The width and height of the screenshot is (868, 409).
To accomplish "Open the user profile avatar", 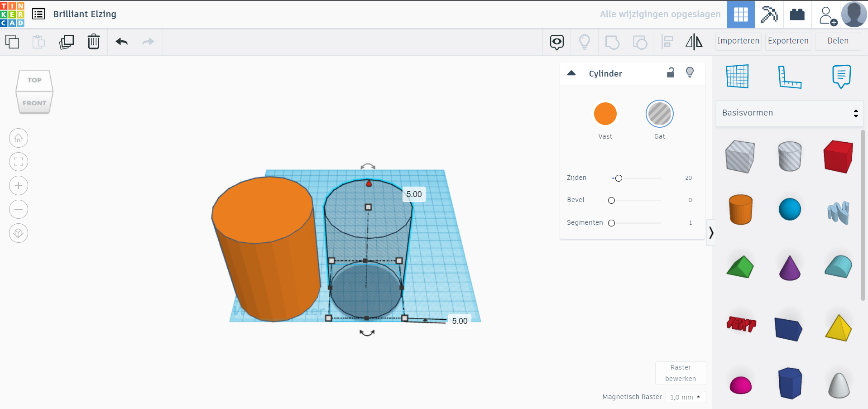I will (x=854, y=14).
